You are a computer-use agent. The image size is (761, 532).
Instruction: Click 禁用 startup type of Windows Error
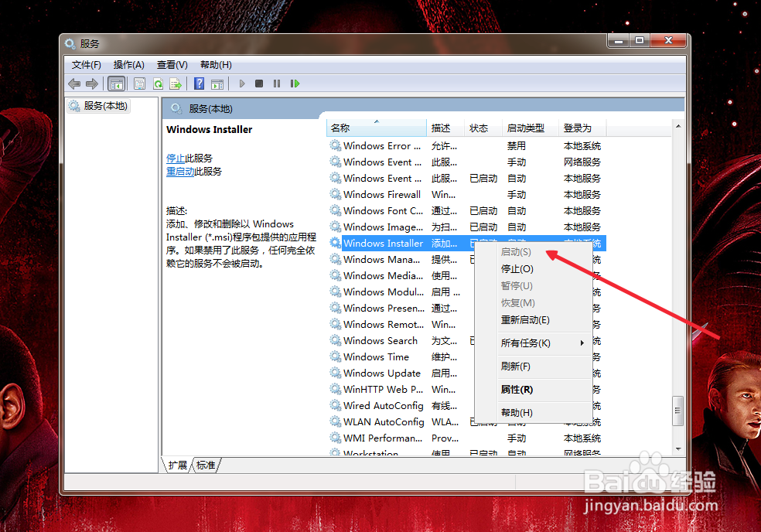pos(517,145)
